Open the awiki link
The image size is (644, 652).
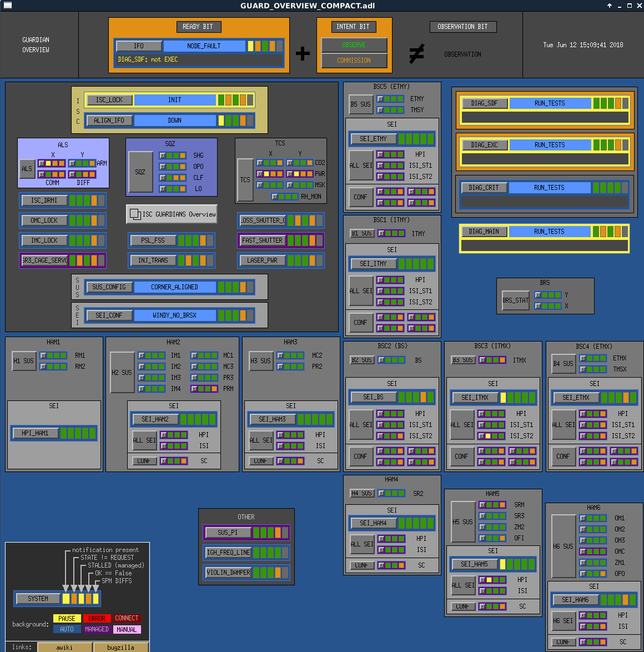64,647
